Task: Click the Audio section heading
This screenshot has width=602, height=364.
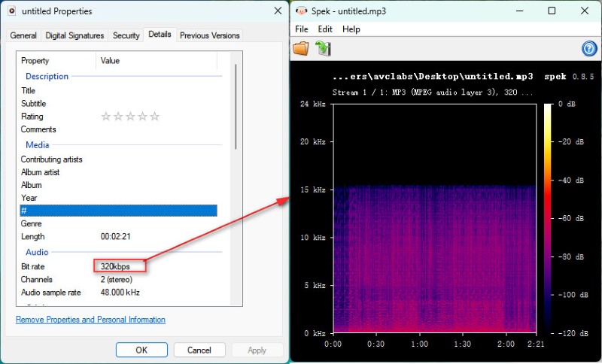Action: point(37,252)
